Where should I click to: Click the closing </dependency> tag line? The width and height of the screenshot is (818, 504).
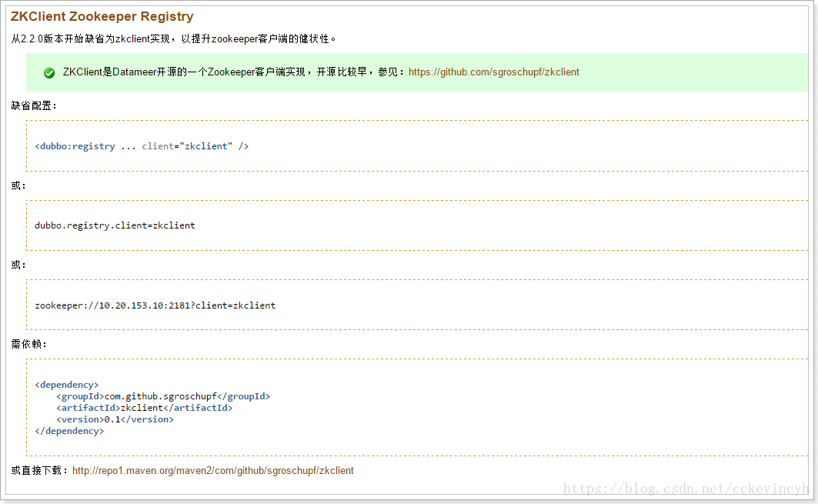[x=68, y=431]
